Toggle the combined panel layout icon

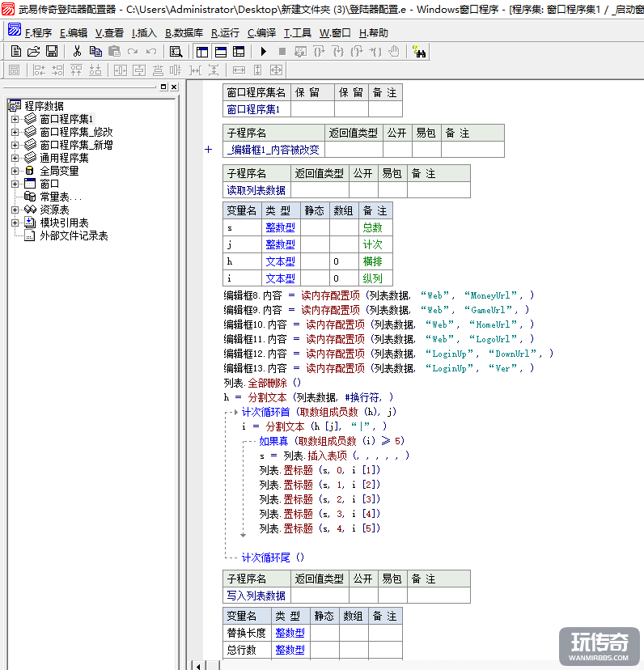point(239,52)
